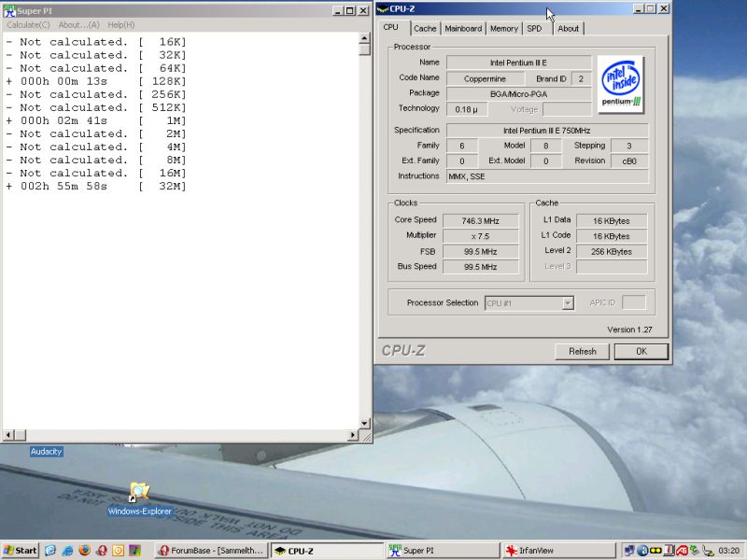747x560 pixels.
Task: Click the green arrows hardware tray icon
Action: (695, 551)
